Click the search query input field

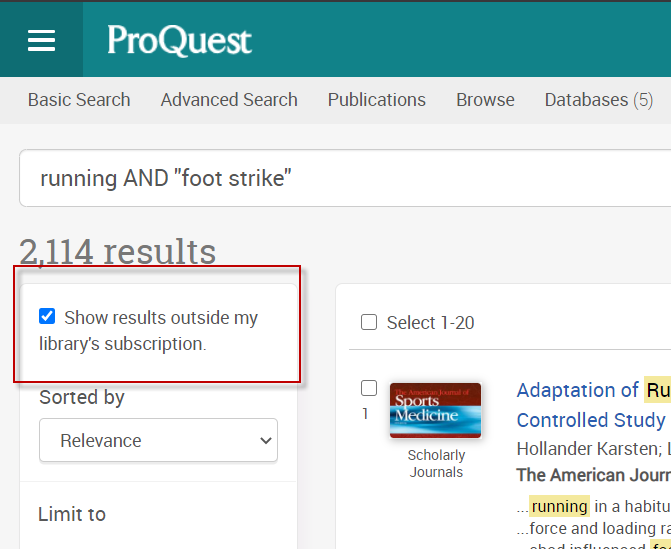(340, 179)
